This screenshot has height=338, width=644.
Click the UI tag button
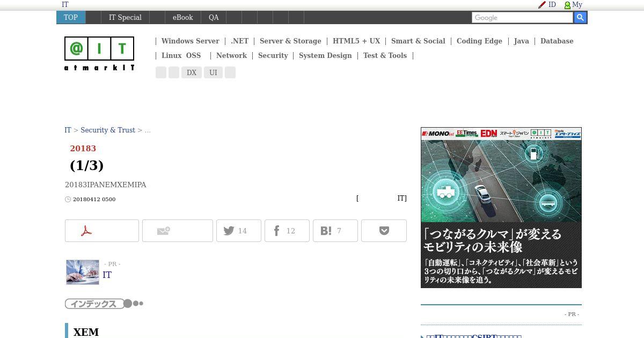(x=213, y=72)
